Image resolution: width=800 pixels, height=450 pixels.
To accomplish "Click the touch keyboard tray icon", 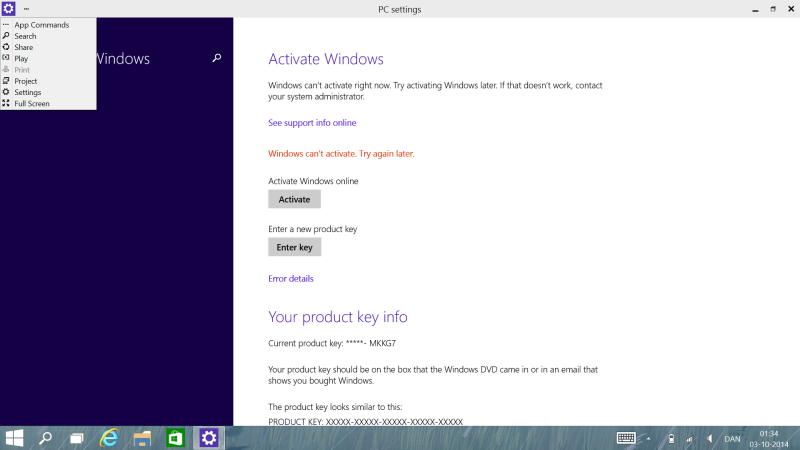I will pyautogui.click(x=626, y=438).
